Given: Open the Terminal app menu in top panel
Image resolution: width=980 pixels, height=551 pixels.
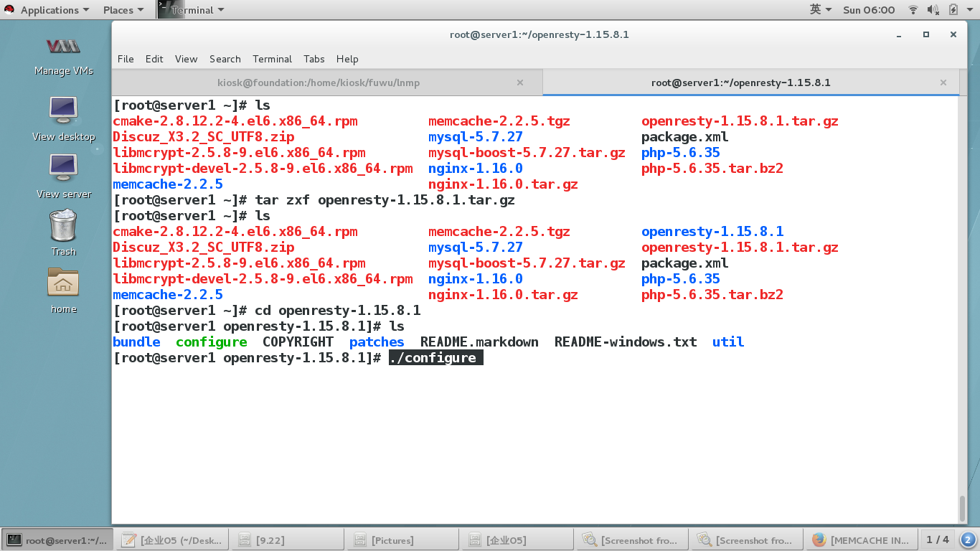Looking at the screenshot, I should [191, 10].
